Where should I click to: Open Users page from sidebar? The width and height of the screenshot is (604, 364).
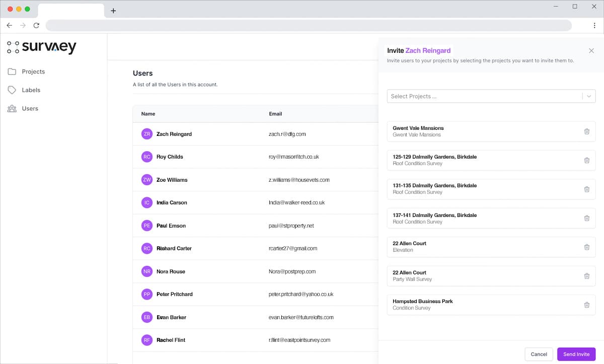pyautogui.click(x=30, y=109)
